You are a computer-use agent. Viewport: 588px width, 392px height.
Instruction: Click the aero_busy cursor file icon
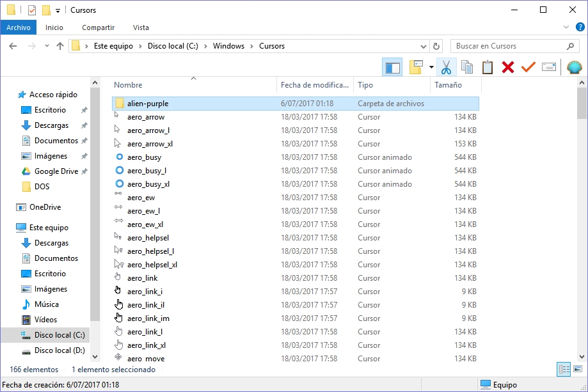[x=119, y=157]
